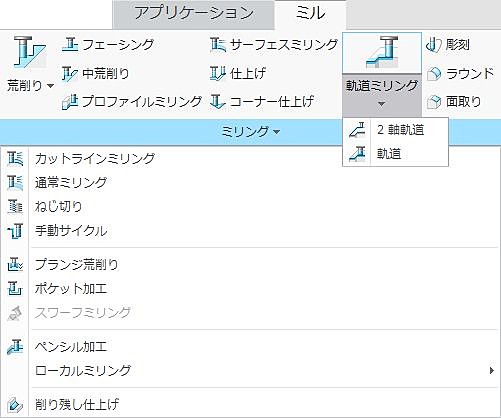Click the large 軌道ミリング trajectory icon
The image size is (501, 418).
pyautogui.click(x=382, y=53)
